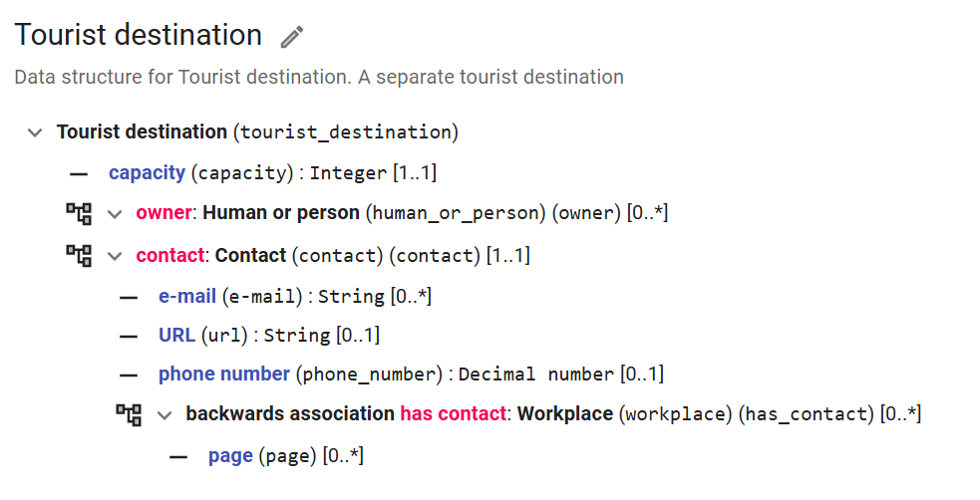Click the dash icon beside capacity
The width and height of the screenshot is (980, 500).
[x=79, y=173]
